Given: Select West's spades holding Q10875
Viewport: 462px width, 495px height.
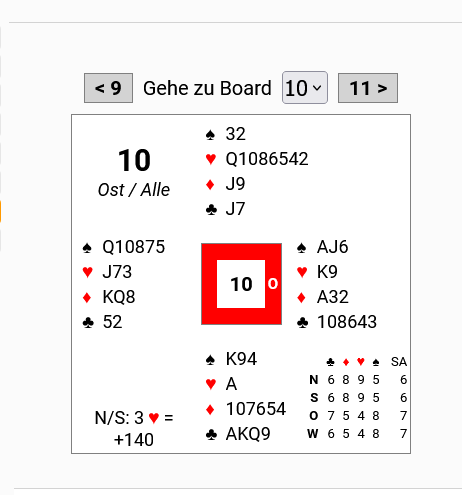Looking at the screenshot, I should tap(133, 247).
